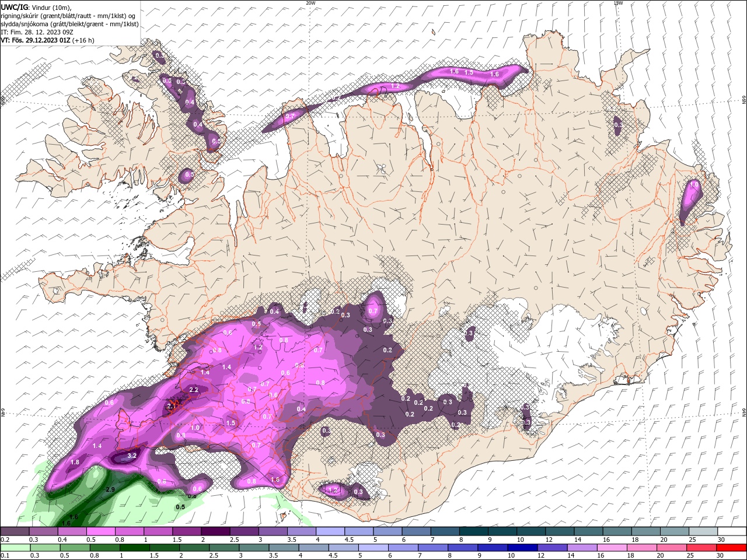The image size is (747, 560).
Task: Click the '20W' longitude label
Action: (x=310, y=3)
